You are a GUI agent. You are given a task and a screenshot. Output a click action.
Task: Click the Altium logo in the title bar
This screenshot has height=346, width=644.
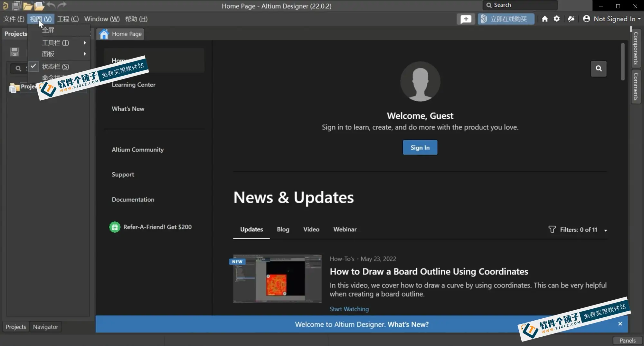(x=5, y=5)
